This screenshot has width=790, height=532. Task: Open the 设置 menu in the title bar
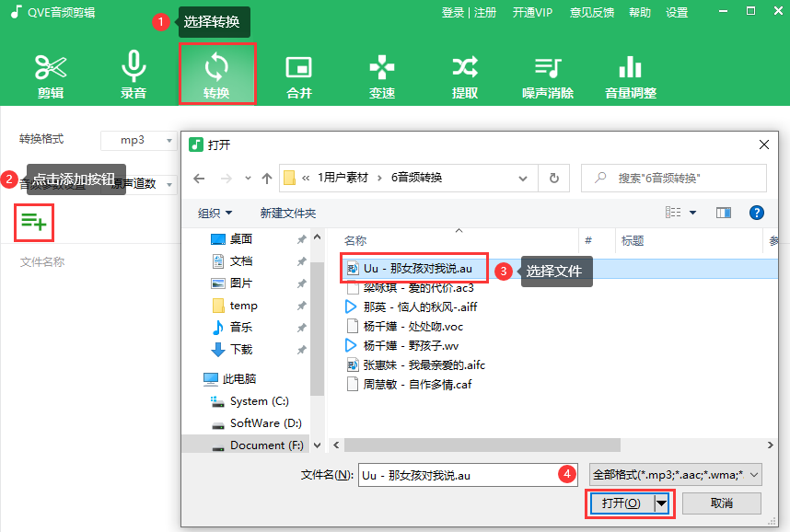(677, 13)
